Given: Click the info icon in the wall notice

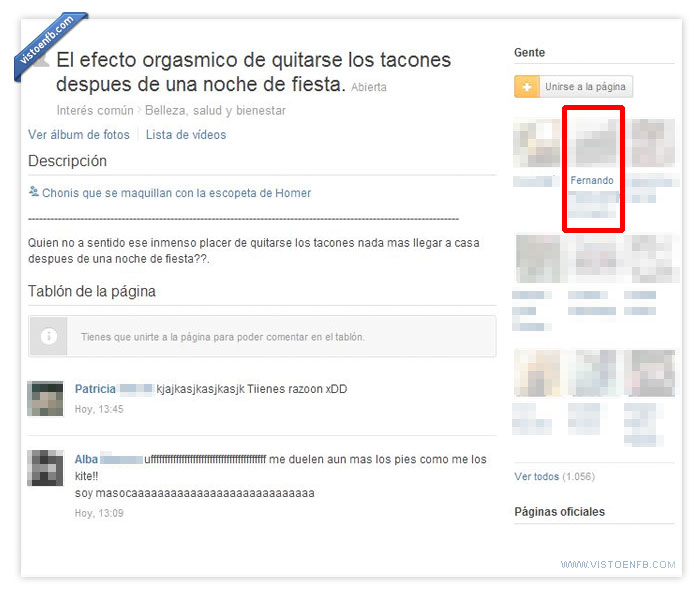Looking at the screenshot, I should (48, 337).
